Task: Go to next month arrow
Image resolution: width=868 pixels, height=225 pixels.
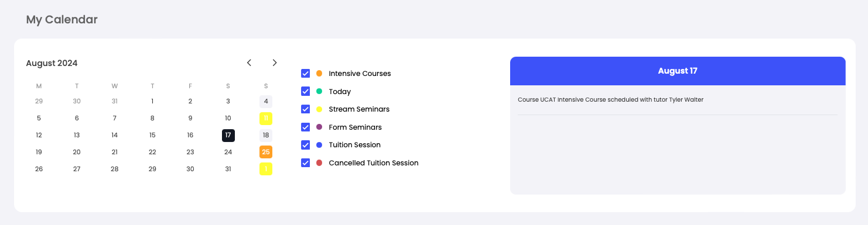Action: [x=275, y=63]
